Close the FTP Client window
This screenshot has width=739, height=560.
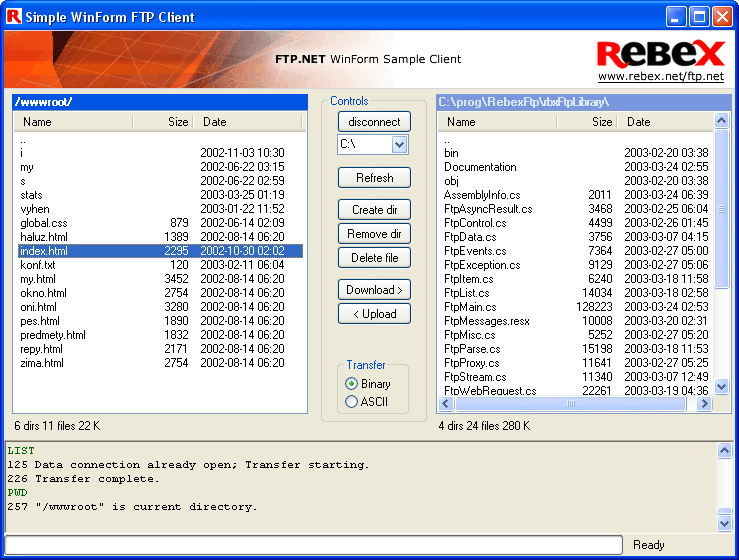(x=722, y=17)
